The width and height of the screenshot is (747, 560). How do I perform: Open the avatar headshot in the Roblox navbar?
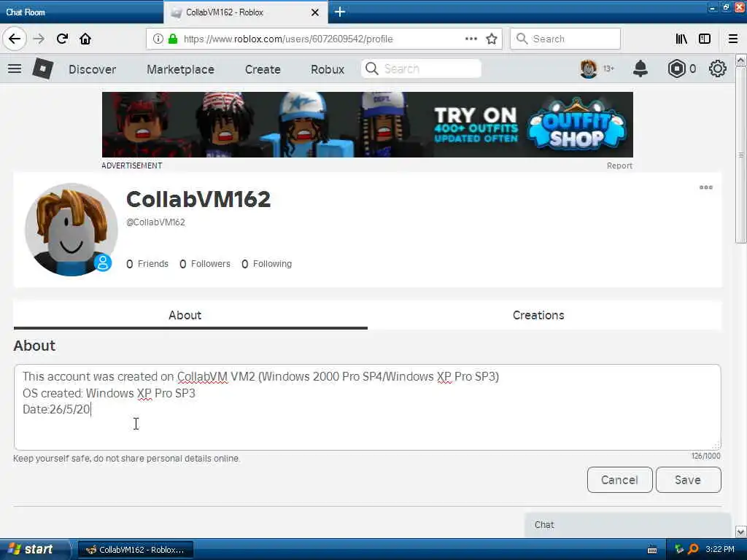click(x=589, y=69)
